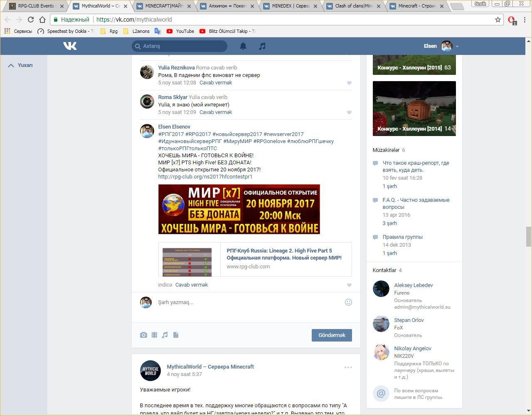Go to the browser home page
Image resolution: width=532 pixels, height=416 pixels.
pyautogui.click(x=42, y=20)
